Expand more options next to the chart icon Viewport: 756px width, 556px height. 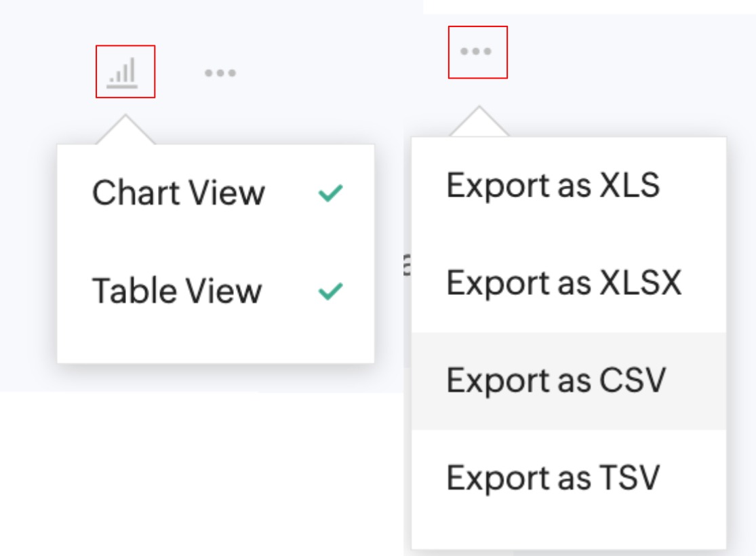(220, 73)
